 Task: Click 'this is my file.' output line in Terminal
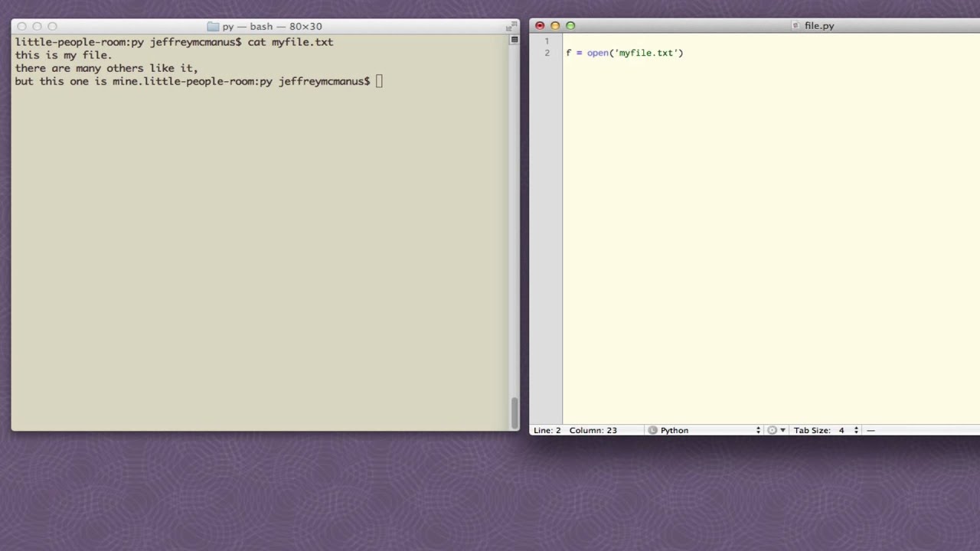click(64, 55)
